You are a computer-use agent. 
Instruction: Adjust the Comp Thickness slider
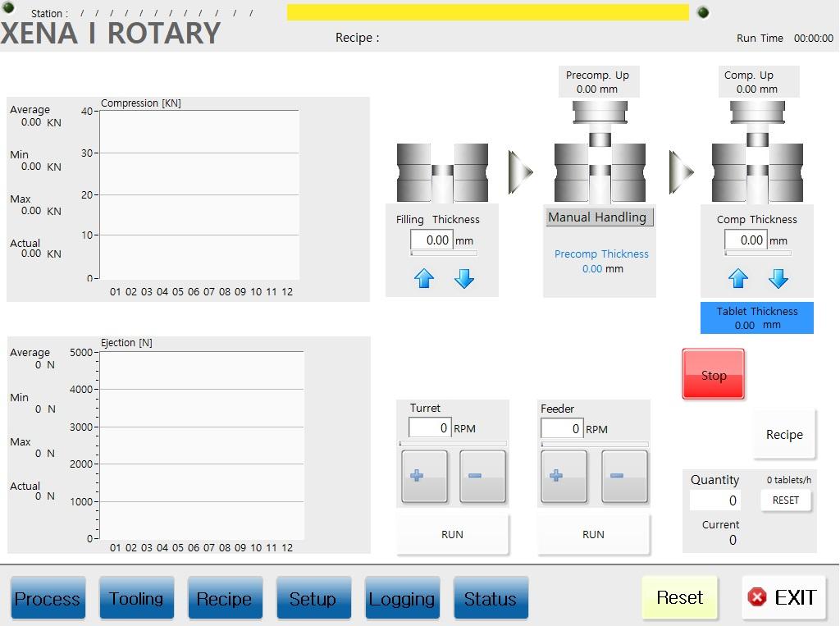tap(757, 253)
